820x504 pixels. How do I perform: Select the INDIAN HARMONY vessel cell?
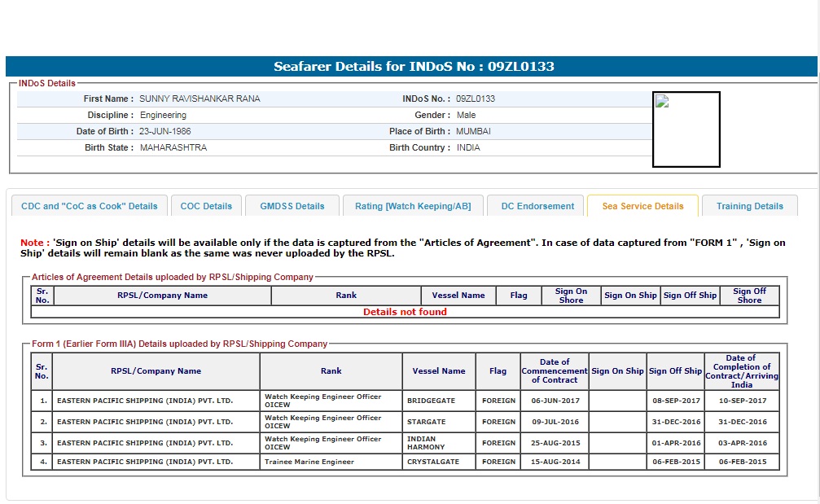426,443
